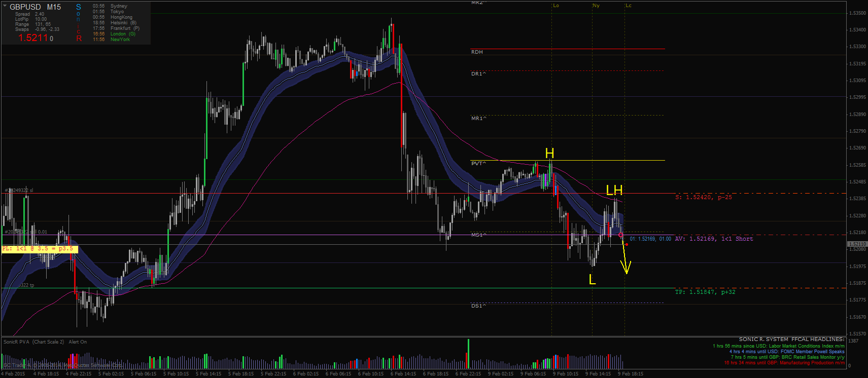Select the Swaps -0.96, -2.33 readout

coord(37,29)
